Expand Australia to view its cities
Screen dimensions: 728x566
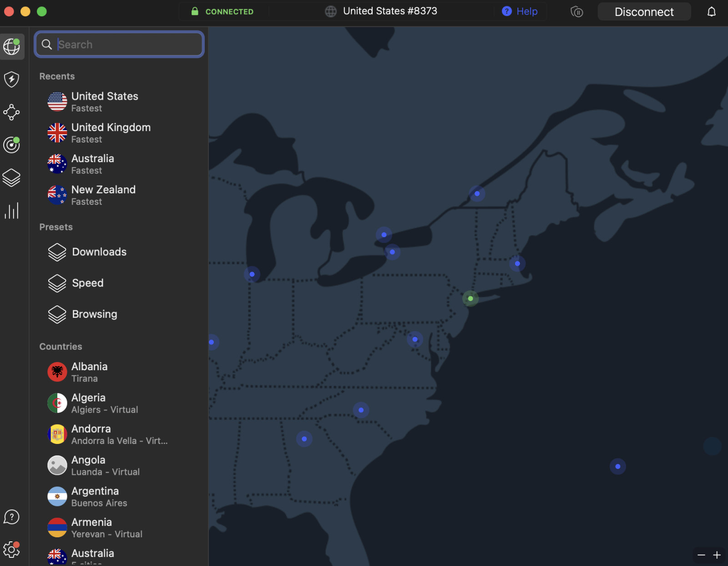coord(93,555)
